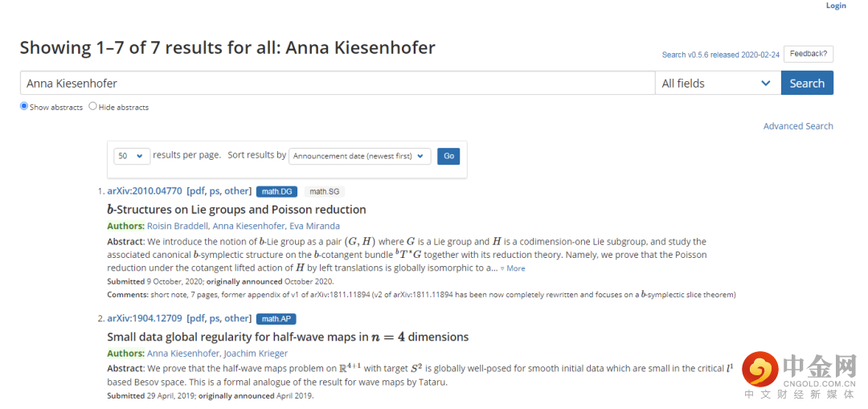Open author Eva Miranda's link
Viewport: 868px width, 409px height.
pyautogui.click(x=314, y=226)
